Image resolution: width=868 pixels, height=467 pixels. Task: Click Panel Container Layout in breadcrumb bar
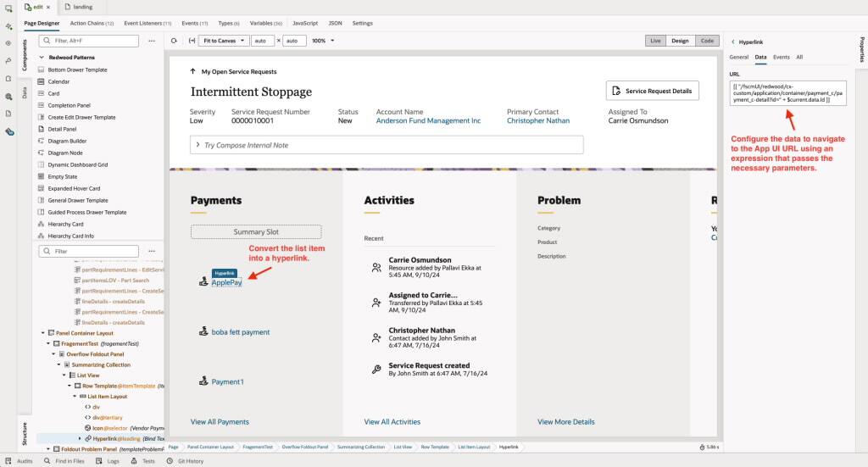210,447
